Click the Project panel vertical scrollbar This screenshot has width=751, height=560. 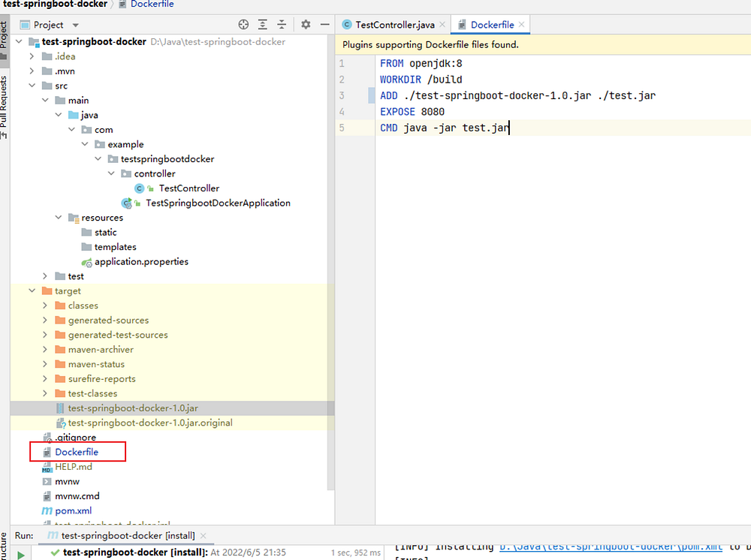coord(330,263)
